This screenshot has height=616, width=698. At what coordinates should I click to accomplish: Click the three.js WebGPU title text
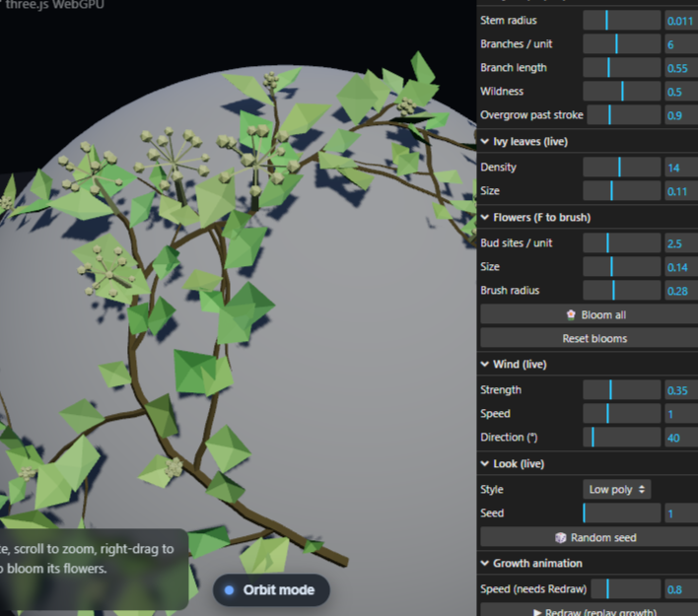[55, 5]
